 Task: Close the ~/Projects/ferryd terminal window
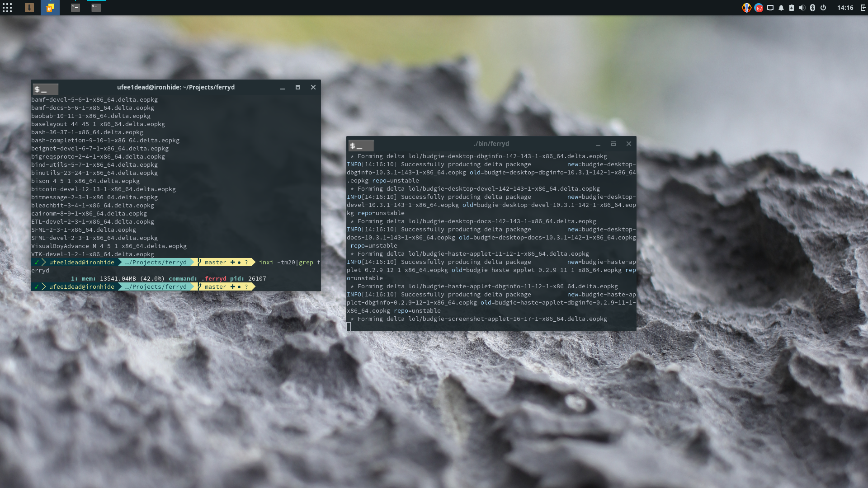pyautogui.click(x=313, y=87)
